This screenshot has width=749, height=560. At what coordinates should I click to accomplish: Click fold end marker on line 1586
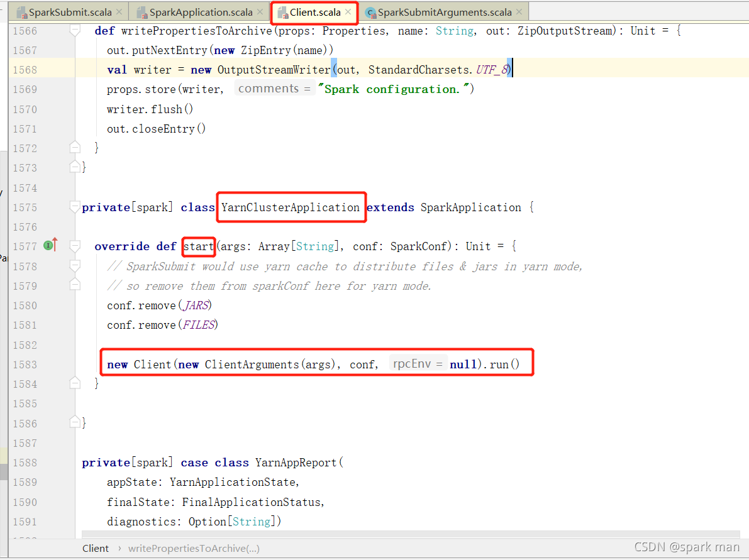click(75, 422)
